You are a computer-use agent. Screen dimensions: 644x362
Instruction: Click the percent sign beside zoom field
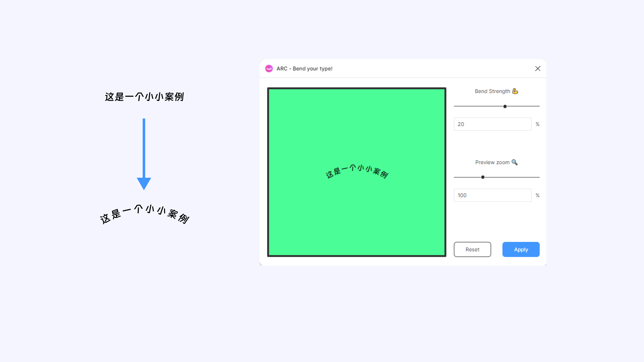point(537,195)
